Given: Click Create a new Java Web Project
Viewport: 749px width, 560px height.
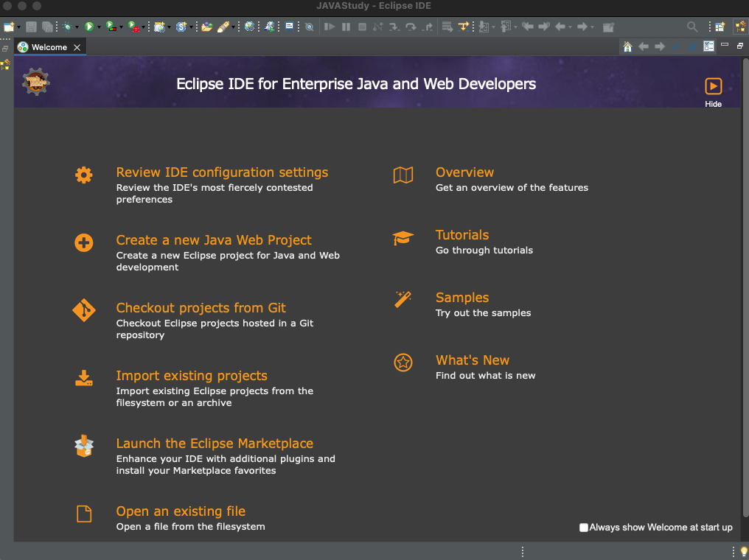Looking at the screenshot, I should [x=214, y=240].
